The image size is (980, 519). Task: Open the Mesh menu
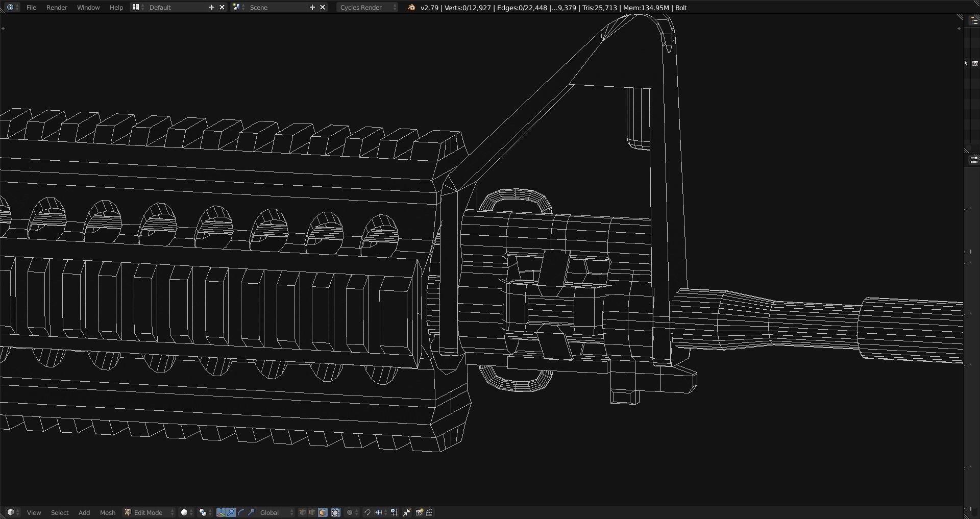(107, 512)
